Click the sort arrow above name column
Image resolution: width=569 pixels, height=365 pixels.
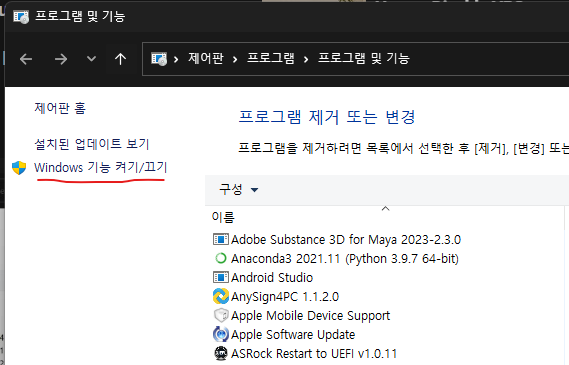[x=385, y=209]
